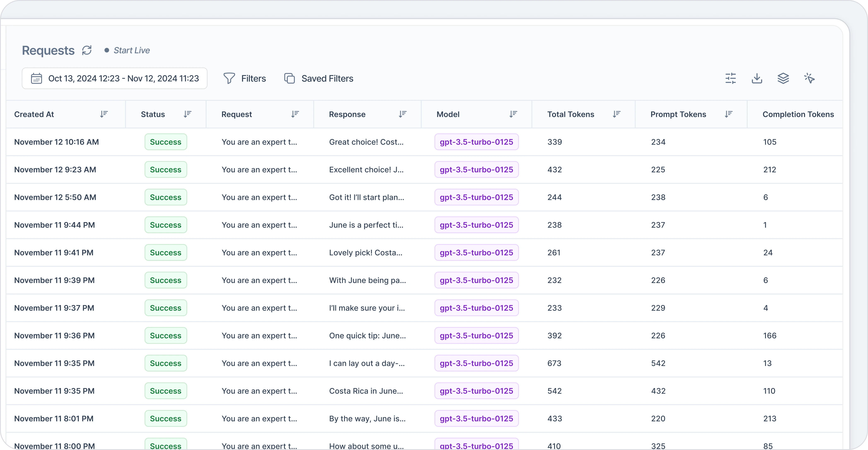
Task: Click prompt tokens value 238
Action: tap(658, 197)
